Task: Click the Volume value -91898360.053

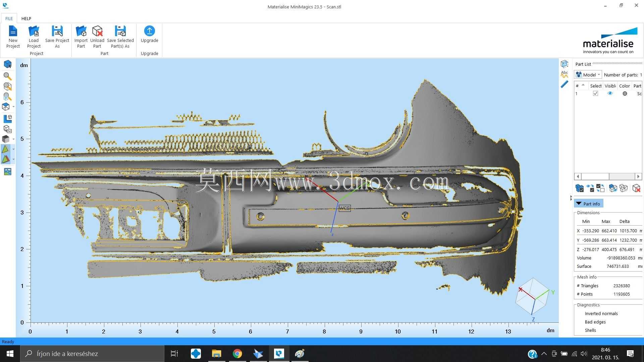Action: click(621, 258)
